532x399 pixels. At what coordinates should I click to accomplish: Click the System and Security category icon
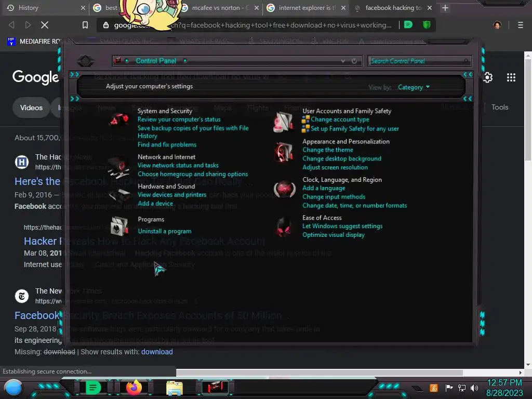(x=119, y=119)
